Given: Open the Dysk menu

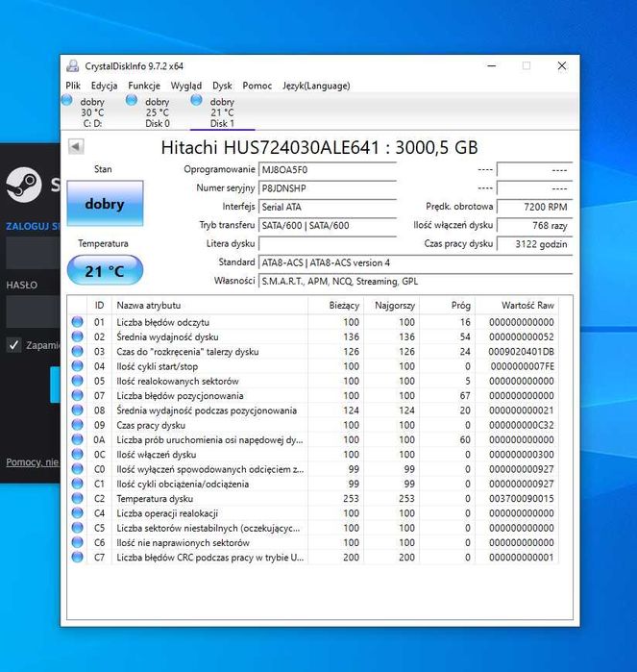Looking at the screenshot, I should (x=222, y=86).
